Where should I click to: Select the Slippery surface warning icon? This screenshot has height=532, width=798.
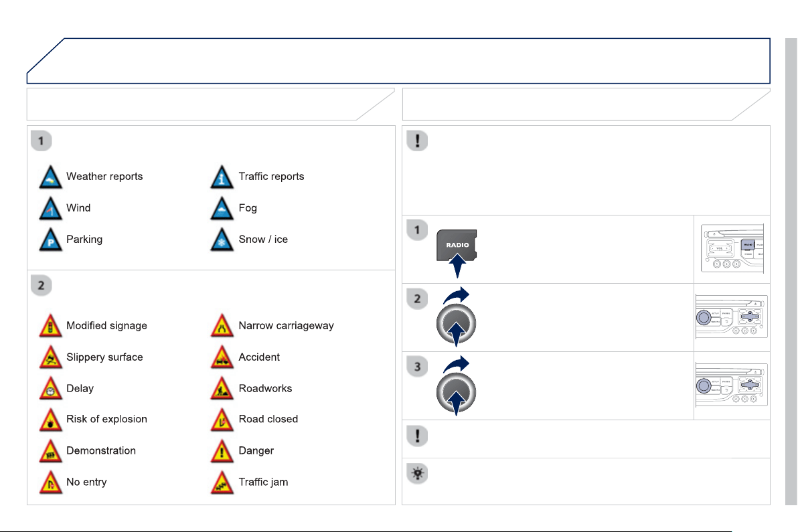50,357
